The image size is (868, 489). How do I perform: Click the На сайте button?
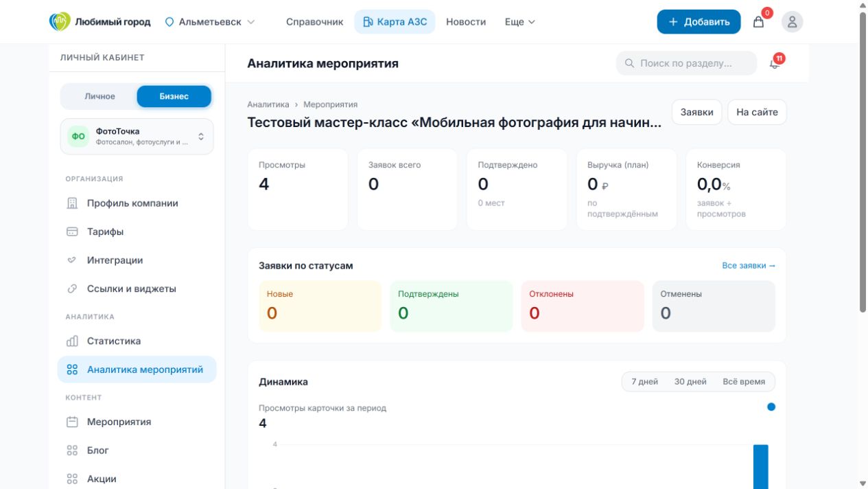(757, 112)
